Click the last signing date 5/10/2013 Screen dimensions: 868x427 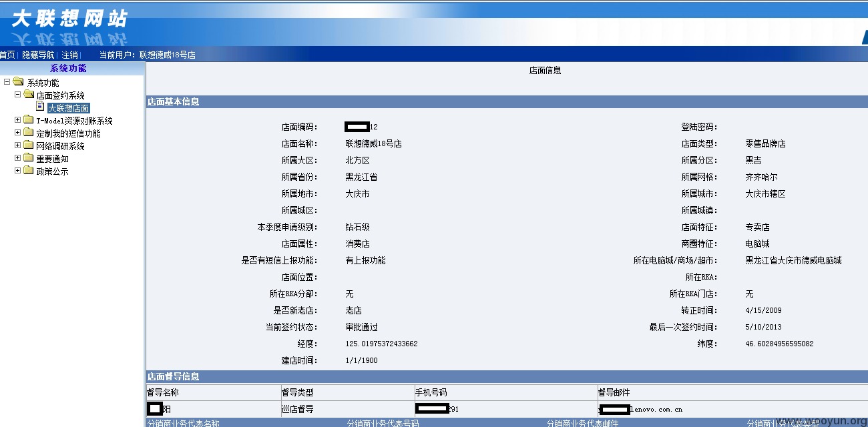click(x=763, y=327)
